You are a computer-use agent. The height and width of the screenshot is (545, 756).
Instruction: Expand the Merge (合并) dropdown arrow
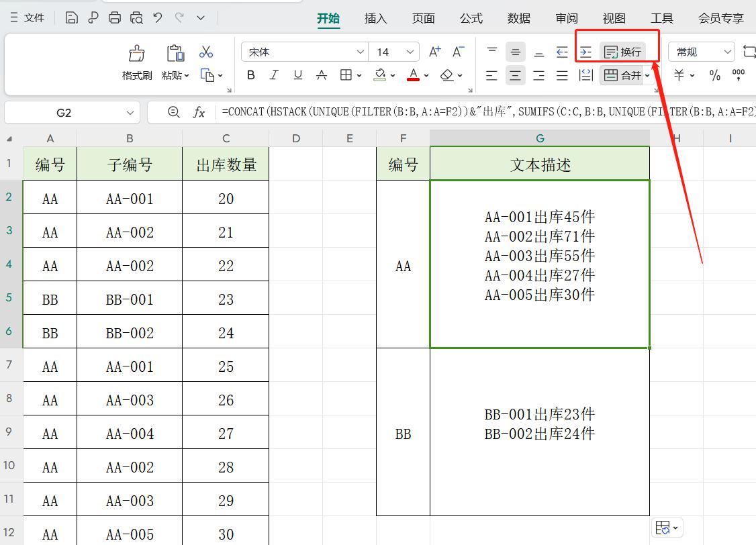[x=647, y=75]
